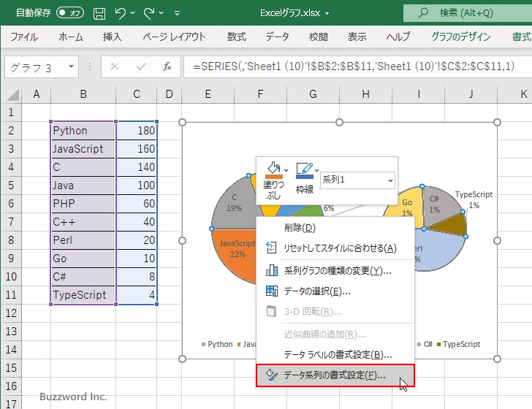Click cell B11 containing TypeScript
This screenshot has width=532, height=409.
point(83,295)
